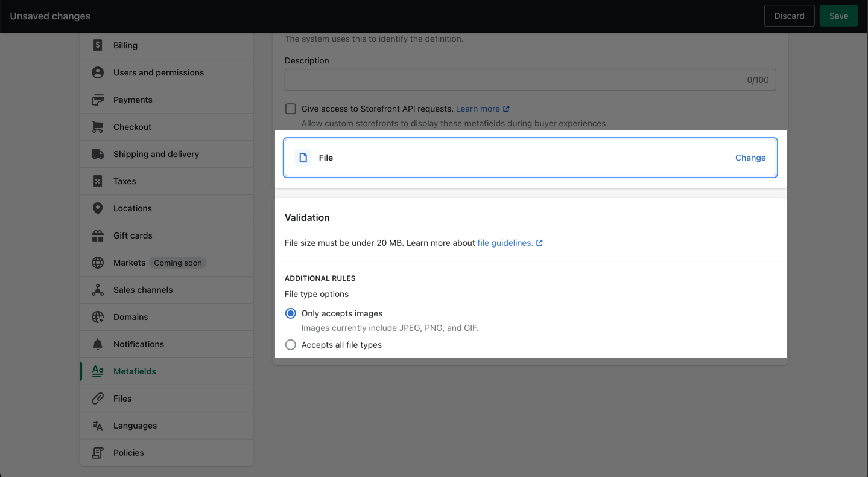Click the Notifications bell icon
The width and height of the screenshot is (868, 477).
98,344
